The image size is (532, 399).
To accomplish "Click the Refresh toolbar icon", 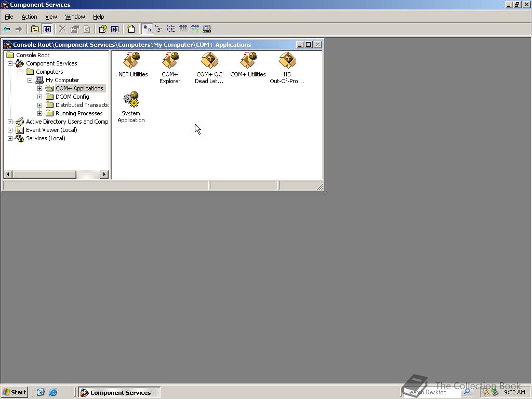I will click(87, 29).
